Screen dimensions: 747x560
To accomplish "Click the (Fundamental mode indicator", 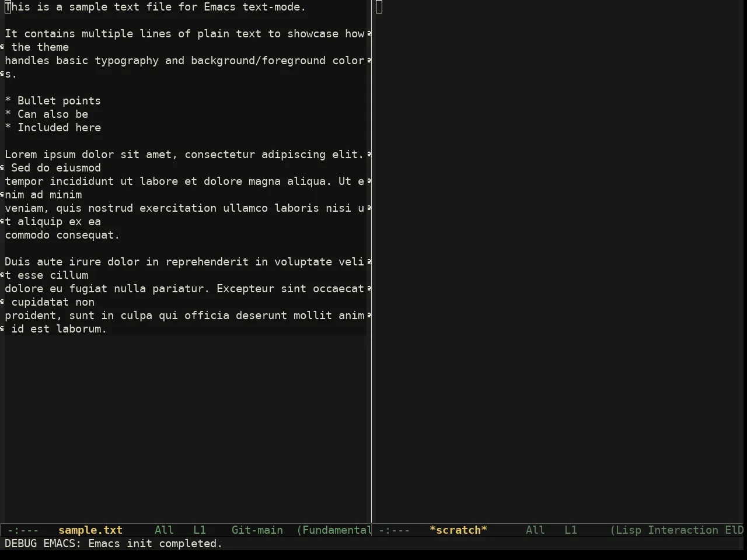I will (x=334, y=530).
